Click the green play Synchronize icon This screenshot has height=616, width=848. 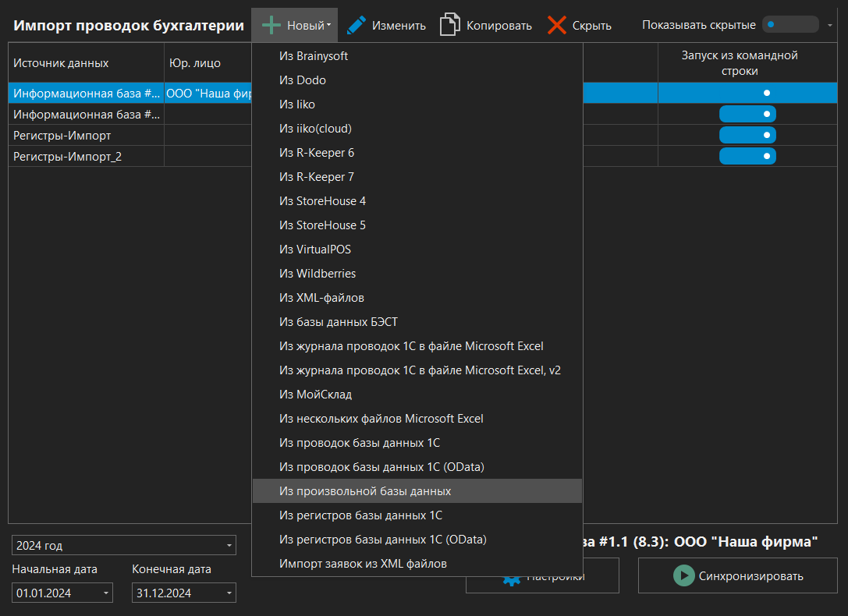point(683,576)
